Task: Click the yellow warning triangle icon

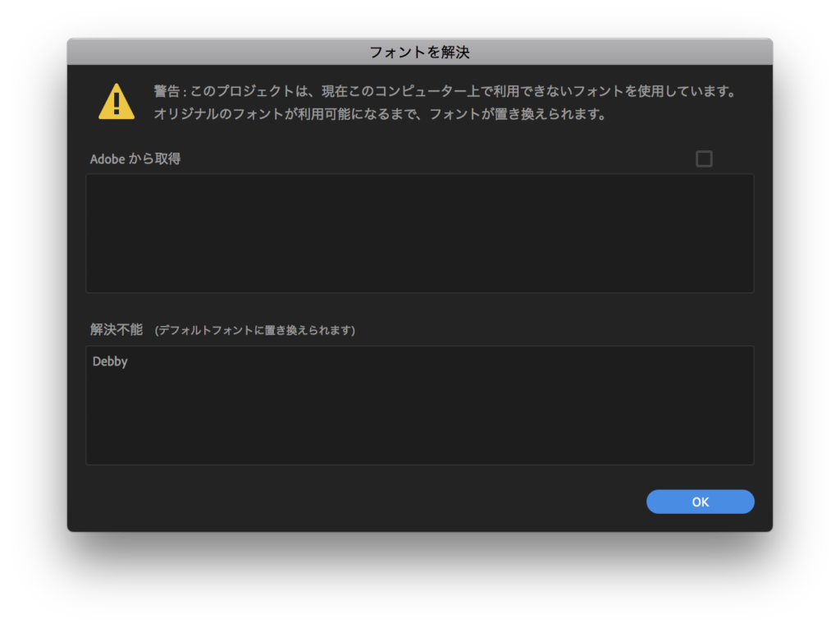Action: [116, 101]
